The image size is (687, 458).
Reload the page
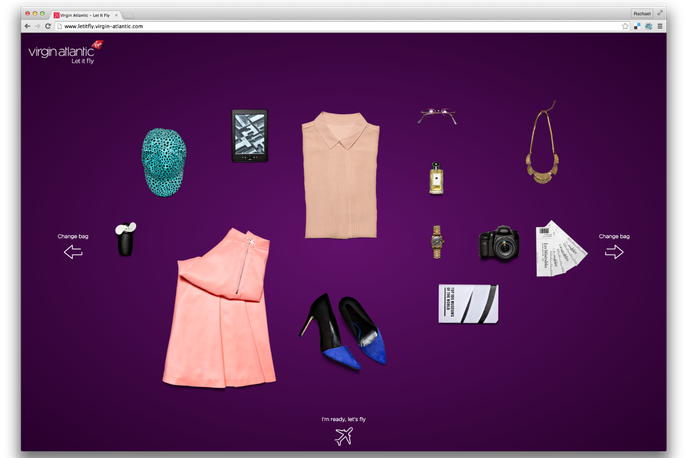[48, 26]
